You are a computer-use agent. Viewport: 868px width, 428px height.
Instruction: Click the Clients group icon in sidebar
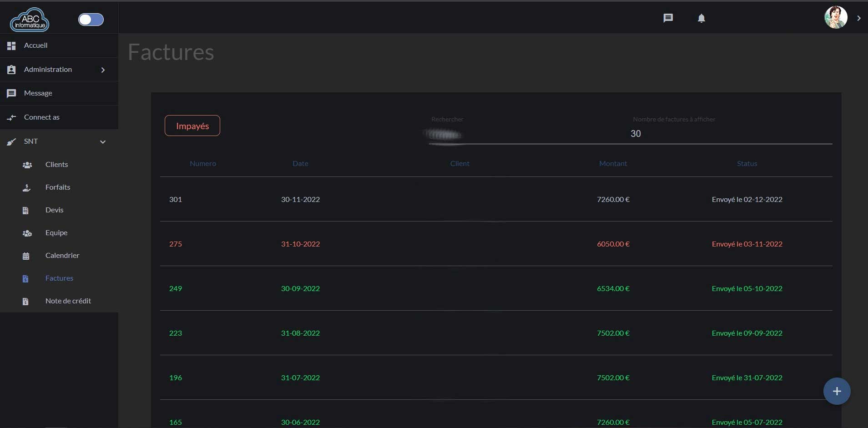(x=27, y=165)
